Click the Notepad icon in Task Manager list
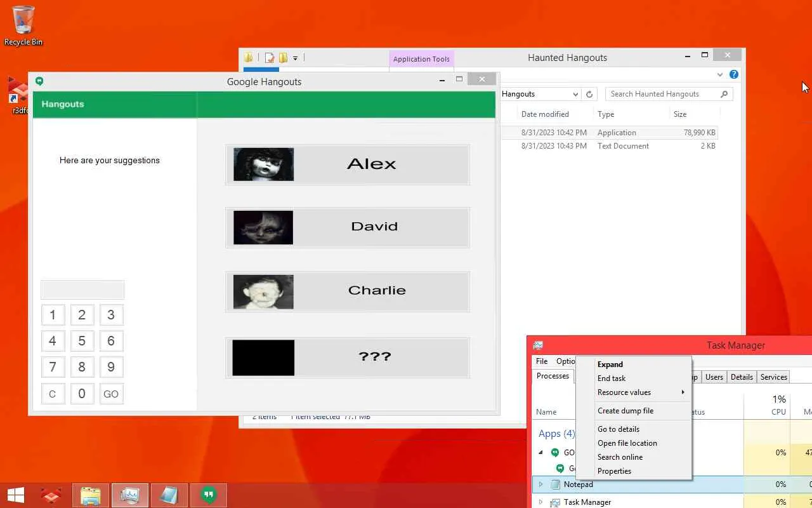812x508 pixels. pos(555,485)
